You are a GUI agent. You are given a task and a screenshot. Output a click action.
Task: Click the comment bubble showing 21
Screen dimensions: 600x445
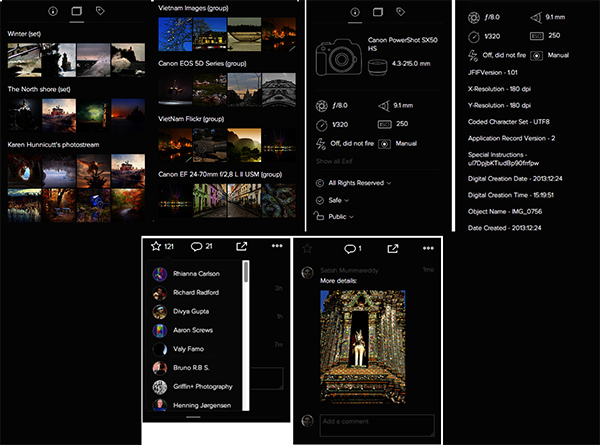196,246
